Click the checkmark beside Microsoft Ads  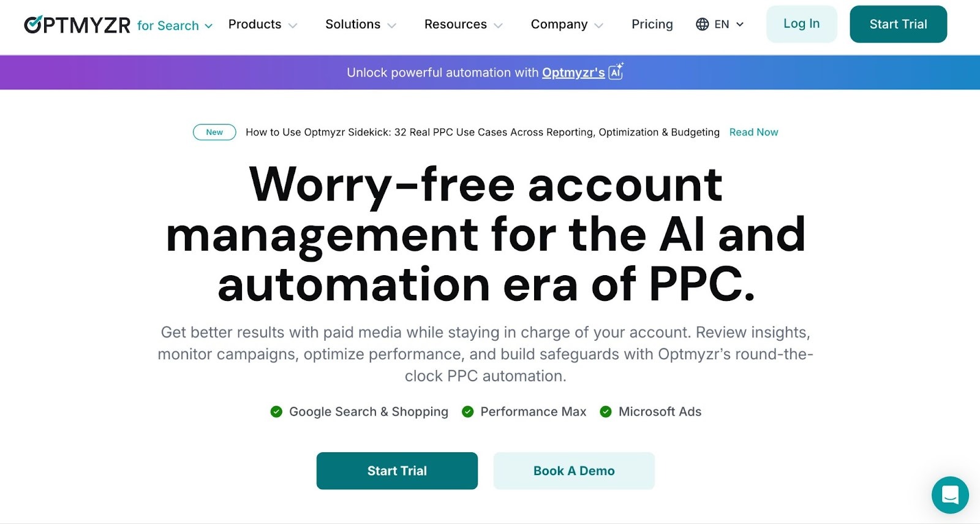606,412
